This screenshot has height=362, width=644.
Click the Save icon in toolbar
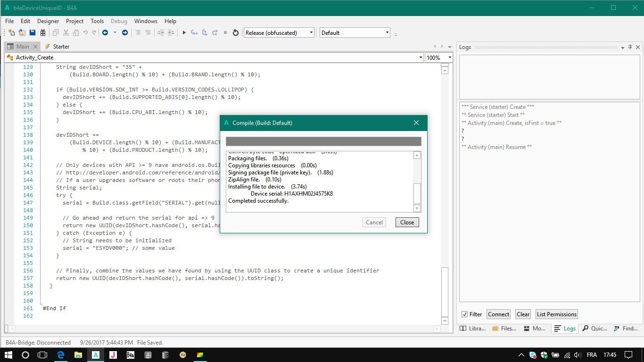pyautogui.click(x=33, y=33)
